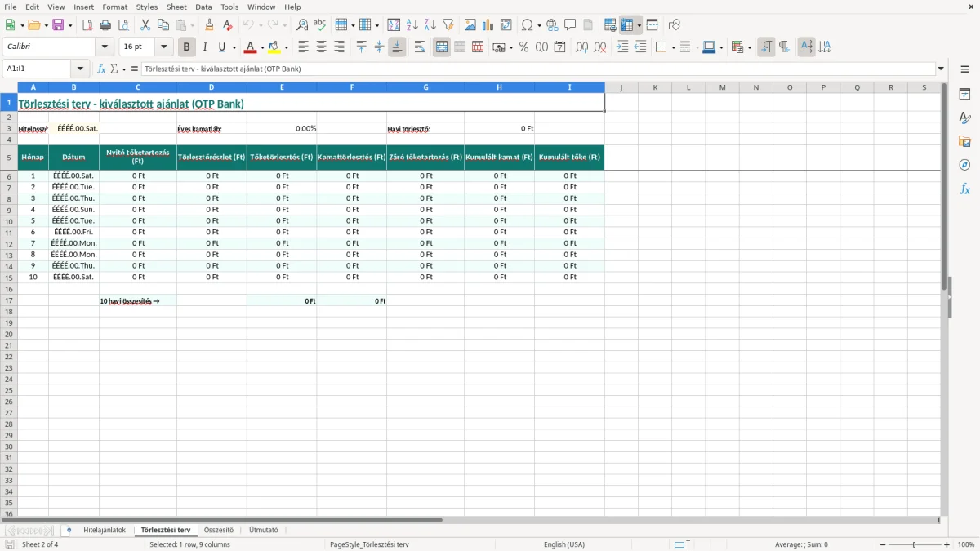Sort descending Z to A
Screen dimensions: 980x551
430,25
